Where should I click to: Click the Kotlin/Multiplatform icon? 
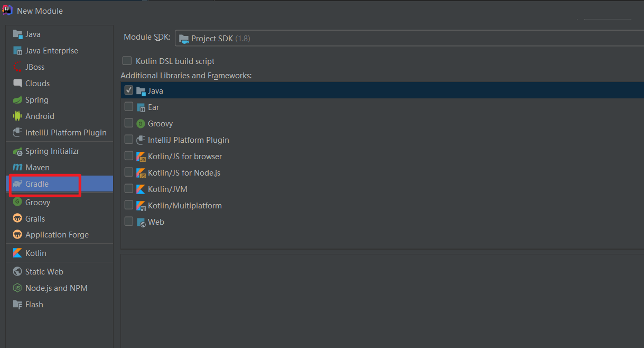click(141, 206)
